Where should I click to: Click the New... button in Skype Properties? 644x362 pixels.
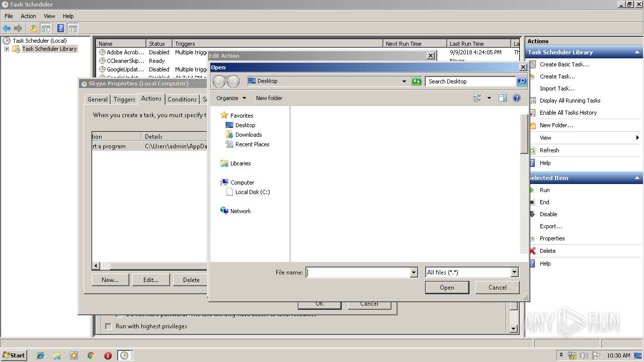(110, 280)
